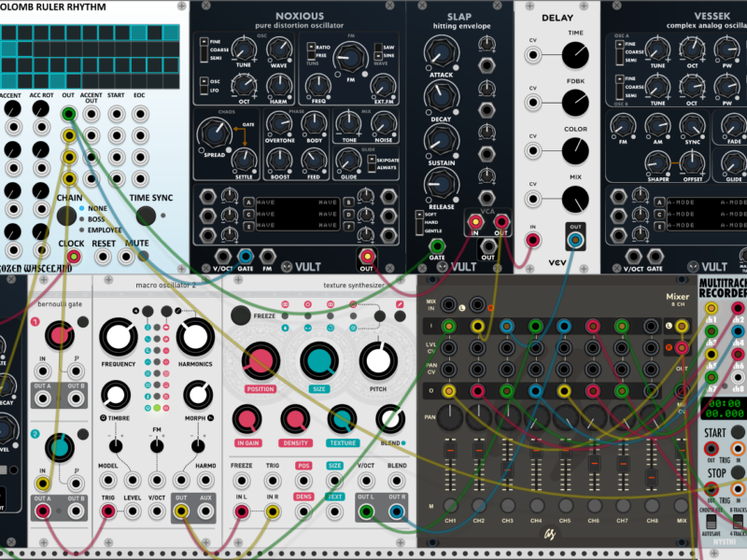Click the MUTE input jack on Golomb Ruler Rhythm
Screen dimensions: 747x560
[126, 258]
